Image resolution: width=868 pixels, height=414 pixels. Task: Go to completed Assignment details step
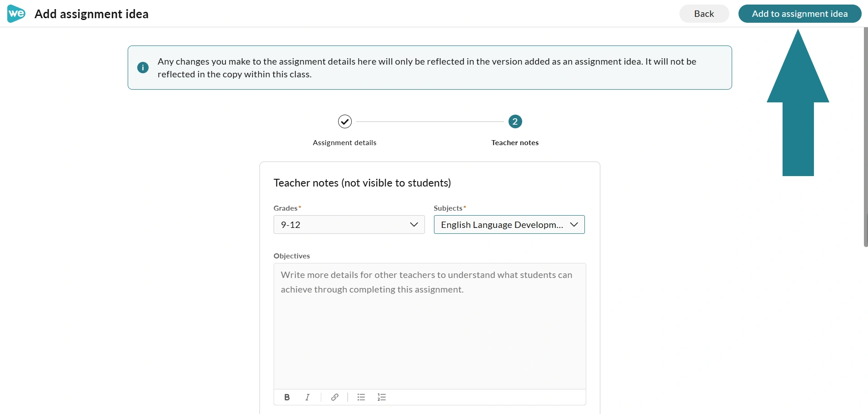(x=345, y=121)
